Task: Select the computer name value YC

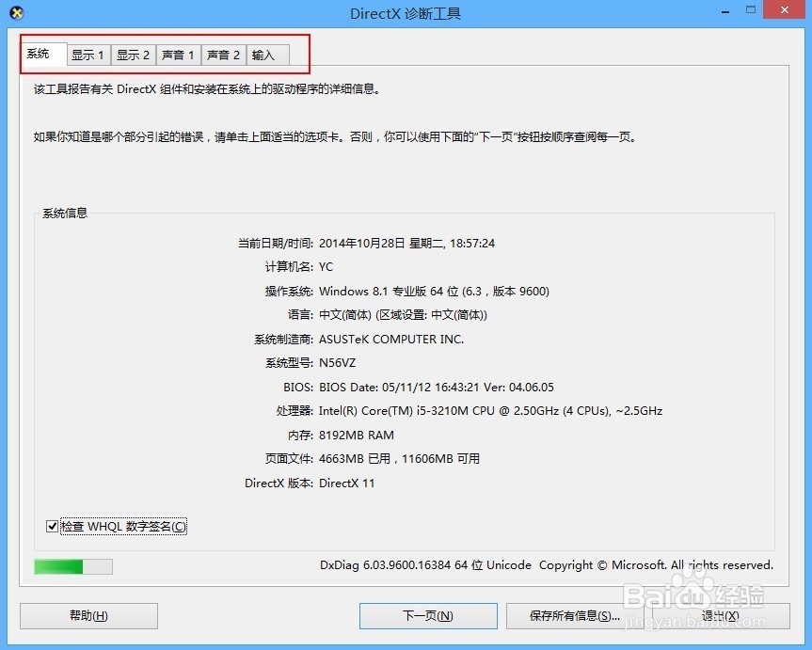Action: coord(326,267)
